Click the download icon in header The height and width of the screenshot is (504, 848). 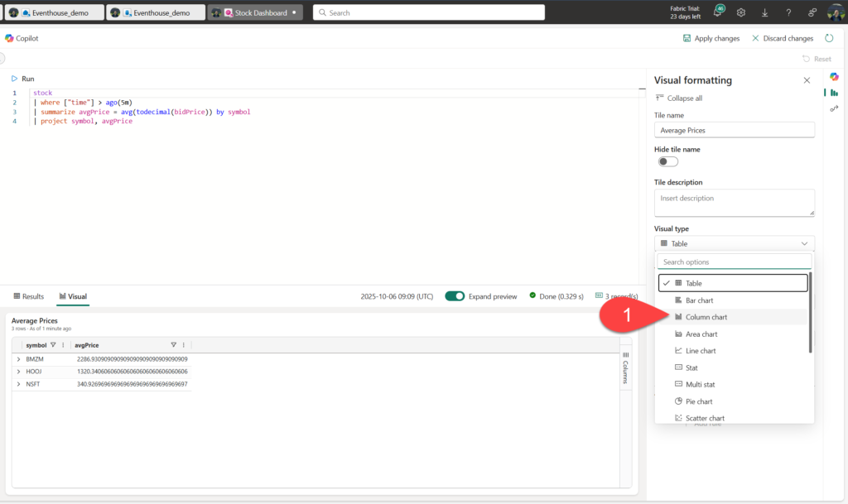(x=764, y=13)
